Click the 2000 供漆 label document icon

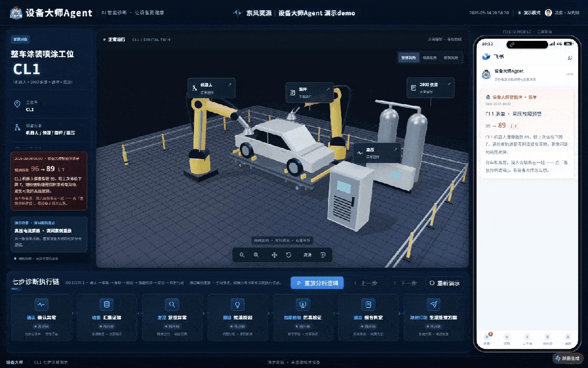413,88
